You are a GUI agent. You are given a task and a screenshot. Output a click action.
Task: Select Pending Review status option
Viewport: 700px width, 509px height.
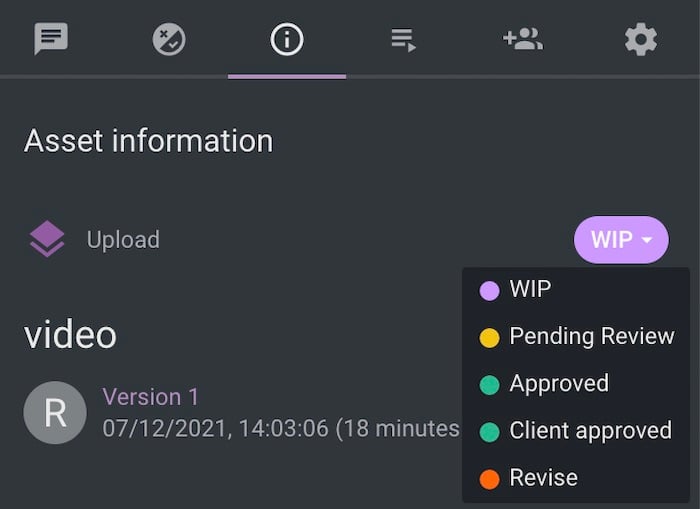pyautogui.click(x=591, y=337)
